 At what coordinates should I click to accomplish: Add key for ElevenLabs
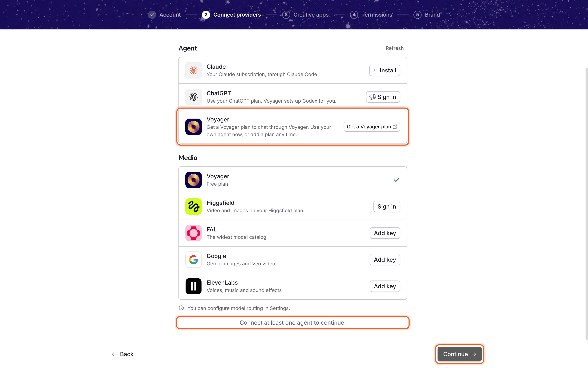(385, 286)
